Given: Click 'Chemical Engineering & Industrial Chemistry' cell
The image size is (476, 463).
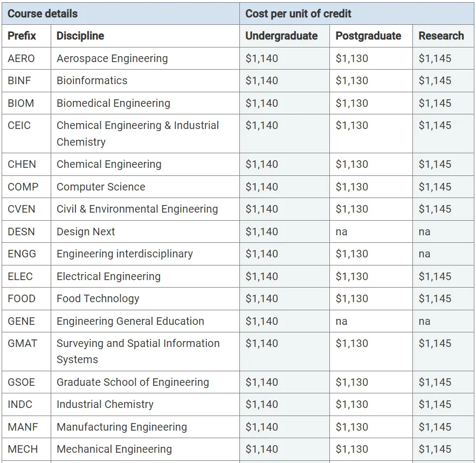Looking at the screenshot, I should point(137,133).
